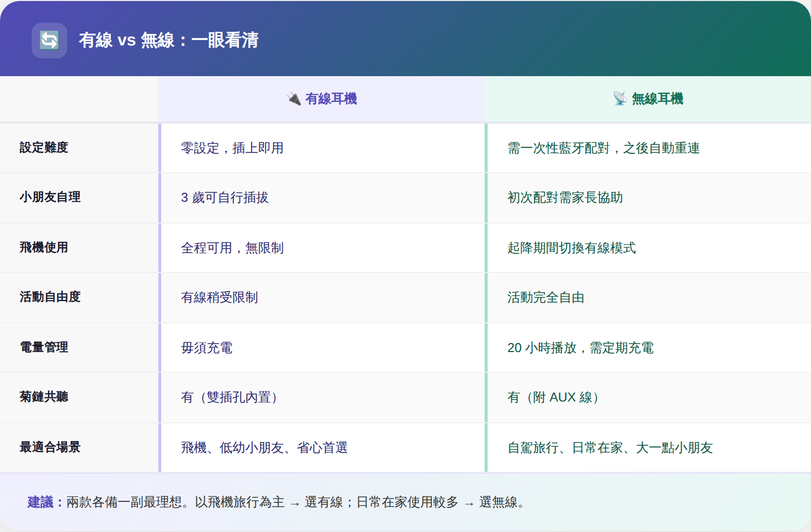Screen dimensions: 811x532
Task: Click the satellite dish icon beside 無線耳機
Action: click(620, 99)
